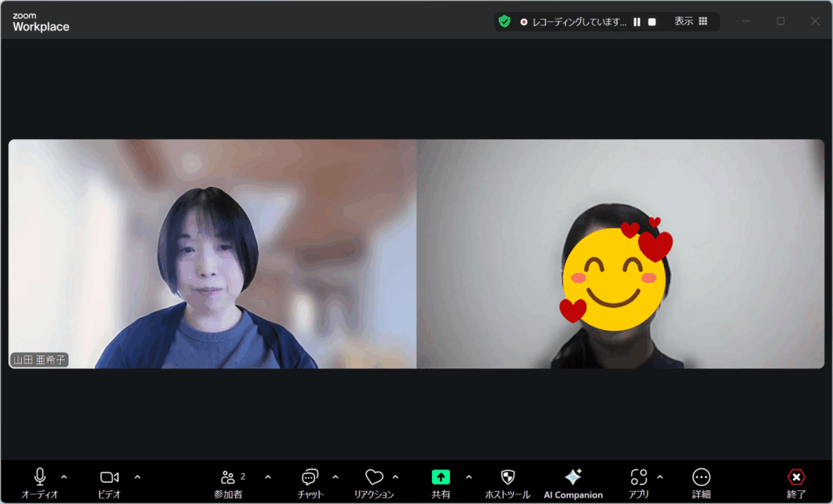This screenshot has width=833, height=504.
Task: Expand audio options arrow next to オーディオ
Action: (x=64, y=477)
